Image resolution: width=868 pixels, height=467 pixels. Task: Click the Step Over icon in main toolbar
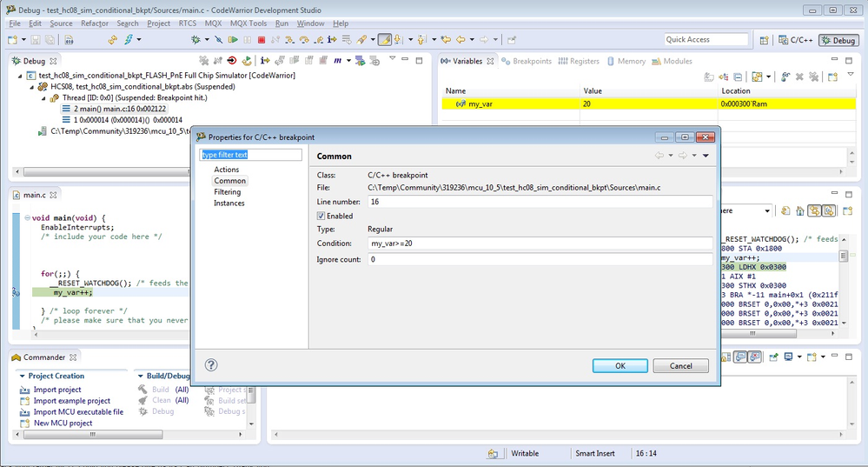(x=304, y=40)
